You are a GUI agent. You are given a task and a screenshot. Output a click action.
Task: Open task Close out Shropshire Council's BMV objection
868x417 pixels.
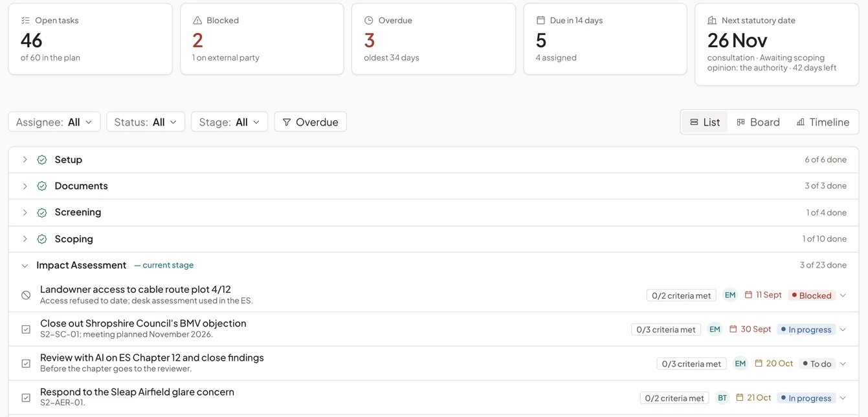[143, 323]
